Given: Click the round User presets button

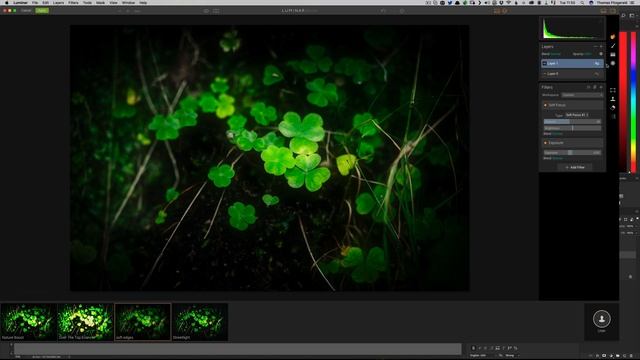Looking at the screenshot, I should (x=602, y=319).
